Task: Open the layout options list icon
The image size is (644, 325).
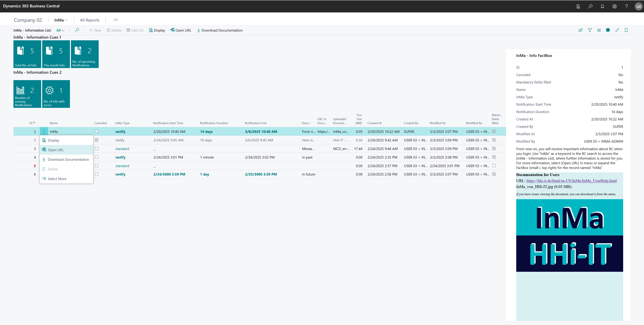Action: point(599,30)
